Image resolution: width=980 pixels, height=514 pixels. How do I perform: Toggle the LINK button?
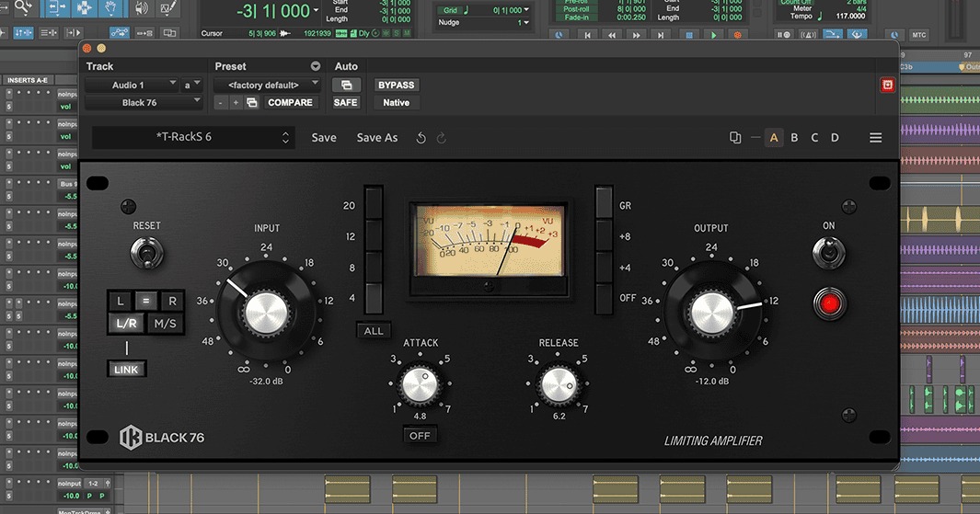[126, 369]
